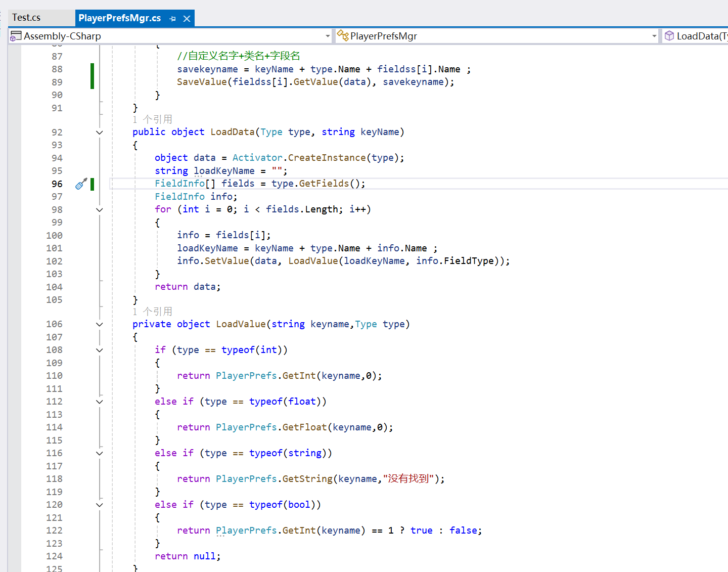Click line number 96 in the gutter

(x=57, y=184)
